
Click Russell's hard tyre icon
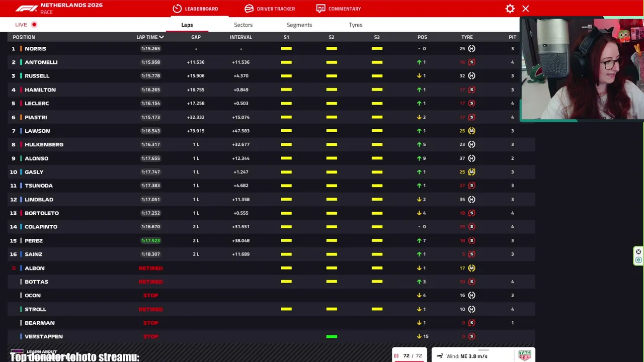tap(471, 76)
